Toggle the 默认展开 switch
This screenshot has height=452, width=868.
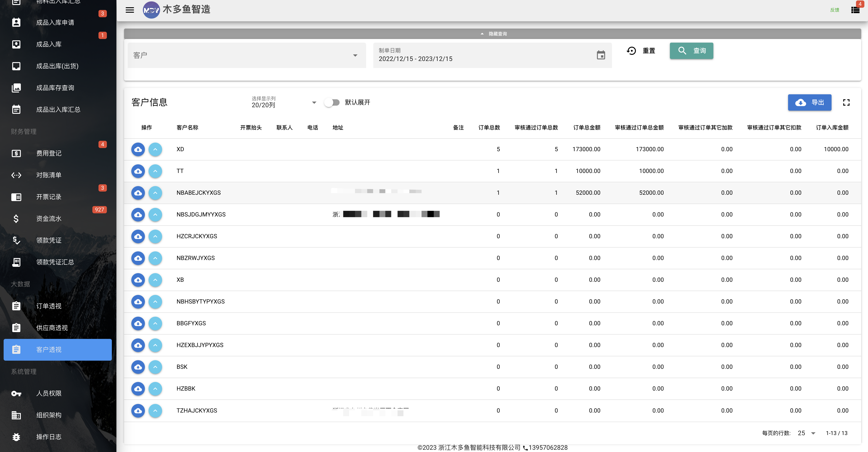(x=332, y=102)
